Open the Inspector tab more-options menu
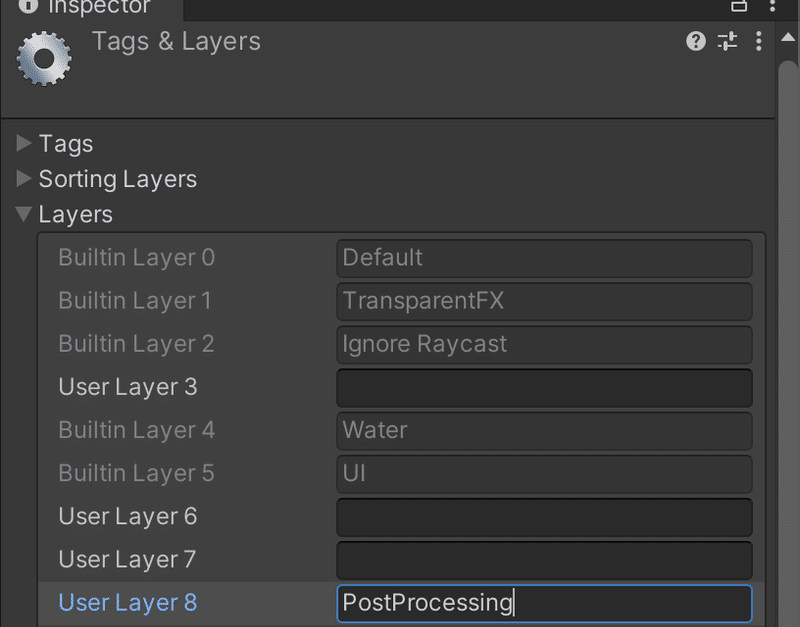This screenshot has width=800, height=627. pos(772,6)
